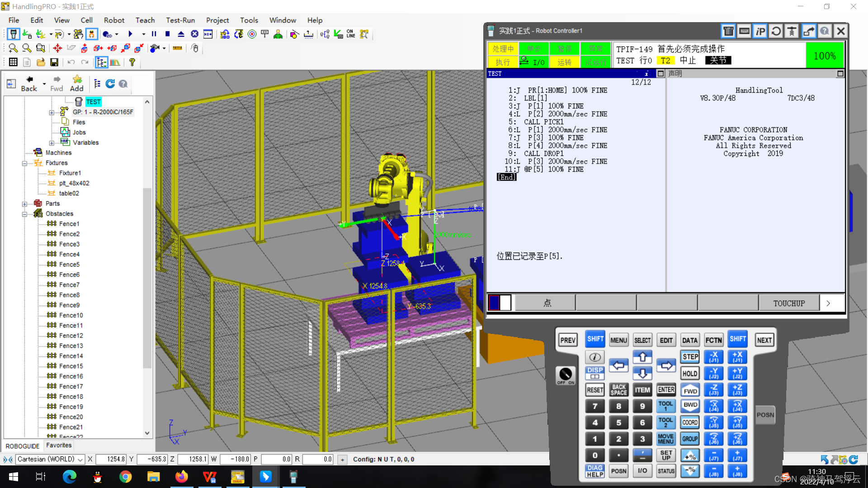The image size is (868, 488).
Task: Expand the Variables tree node
Action: click(x=52, y=143)
